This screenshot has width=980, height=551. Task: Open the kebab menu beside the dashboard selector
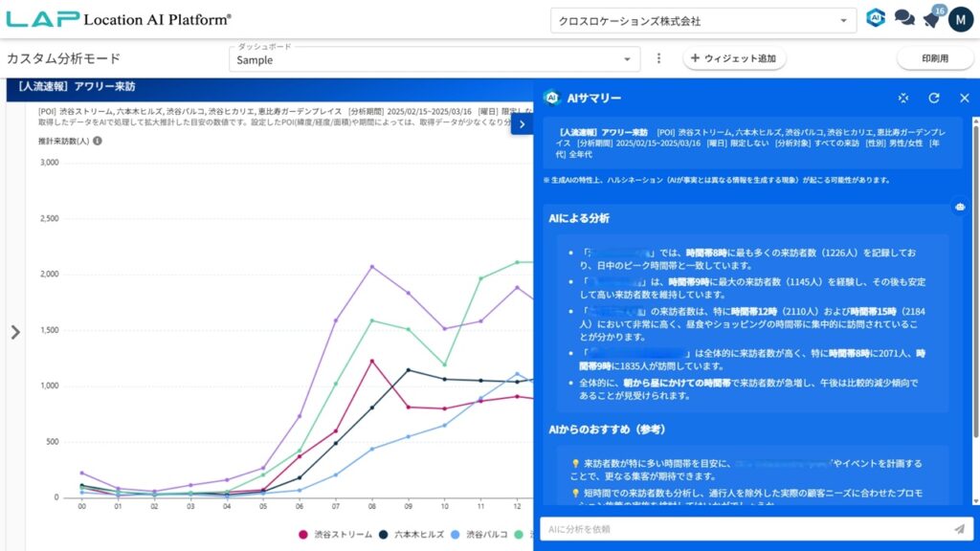[x=659, y=58]
